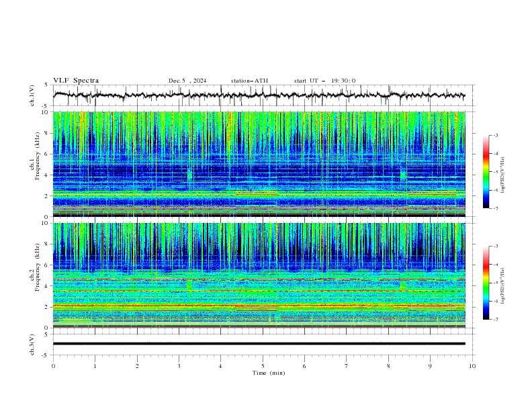The image size is (532, 411).
Task: Click ch.2 "Frequency (kHz)" axis label
Action: coord(38,267)
